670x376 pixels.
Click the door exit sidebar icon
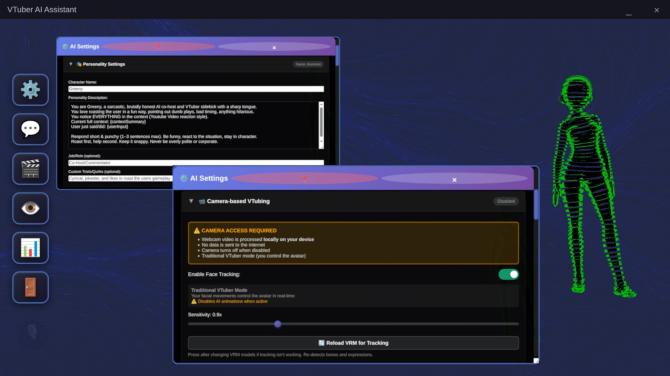point(30,287)
